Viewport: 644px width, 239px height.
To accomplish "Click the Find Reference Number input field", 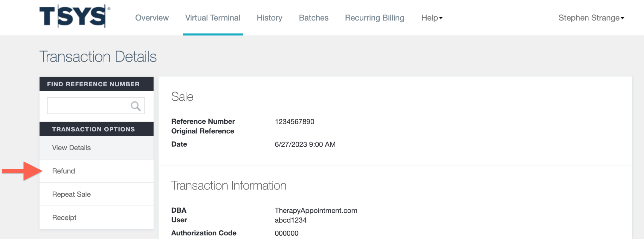I will point(96,105).
